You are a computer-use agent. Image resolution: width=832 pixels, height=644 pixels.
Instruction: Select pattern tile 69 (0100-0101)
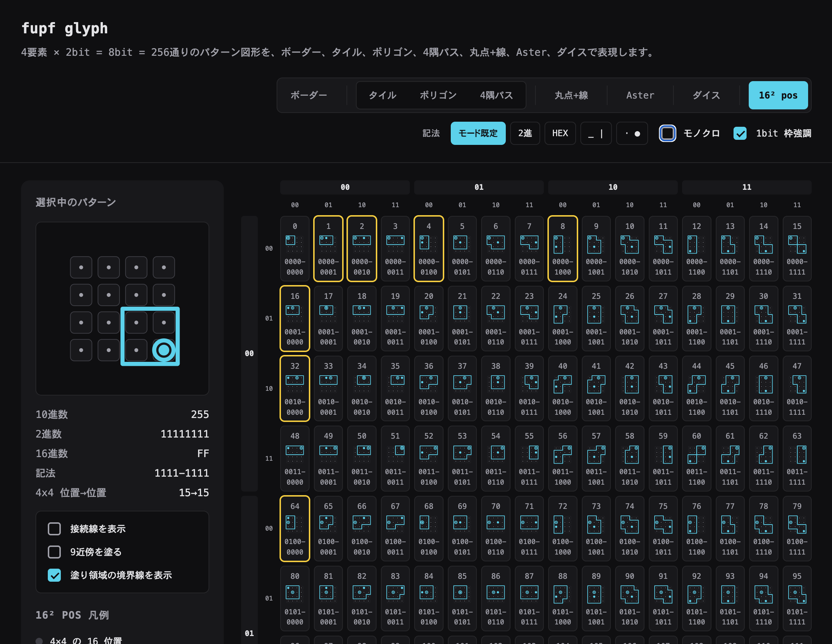(x=462, y=528)
